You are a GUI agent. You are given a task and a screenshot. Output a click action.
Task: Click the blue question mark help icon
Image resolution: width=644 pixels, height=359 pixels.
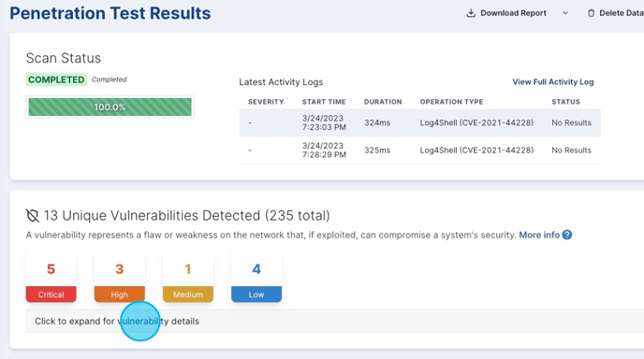click(x=567, y=235)
